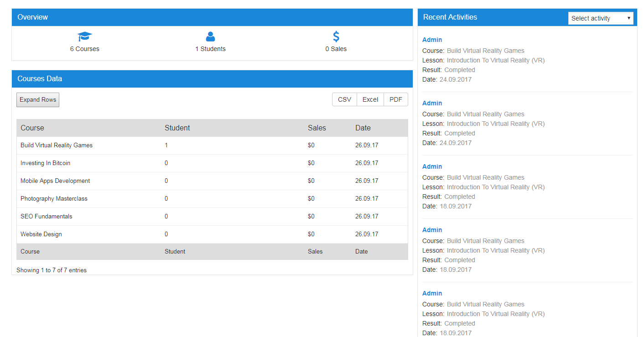The height and width of the screenshot is (337, 644).
Task: Open the Select activity dropdown
Action: [x=601, y=18]
